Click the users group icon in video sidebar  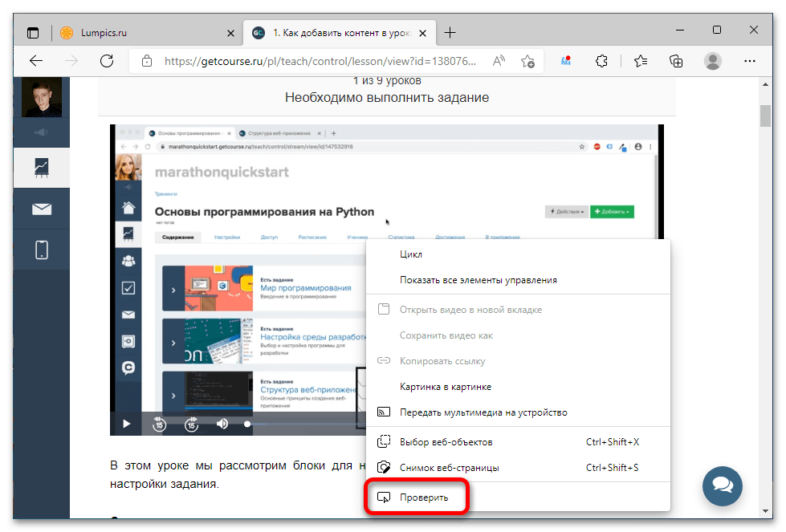[128, 261]
